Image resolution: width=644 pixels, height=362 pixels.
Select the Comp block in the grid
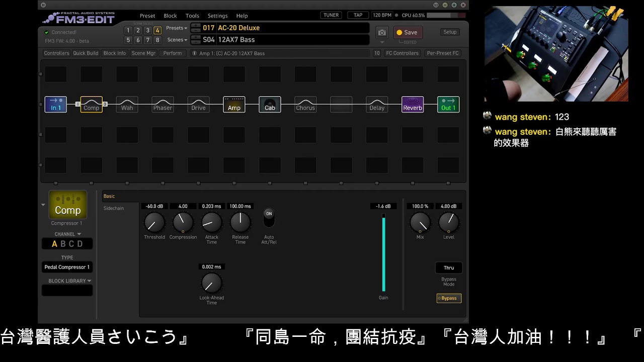[91, 105]
